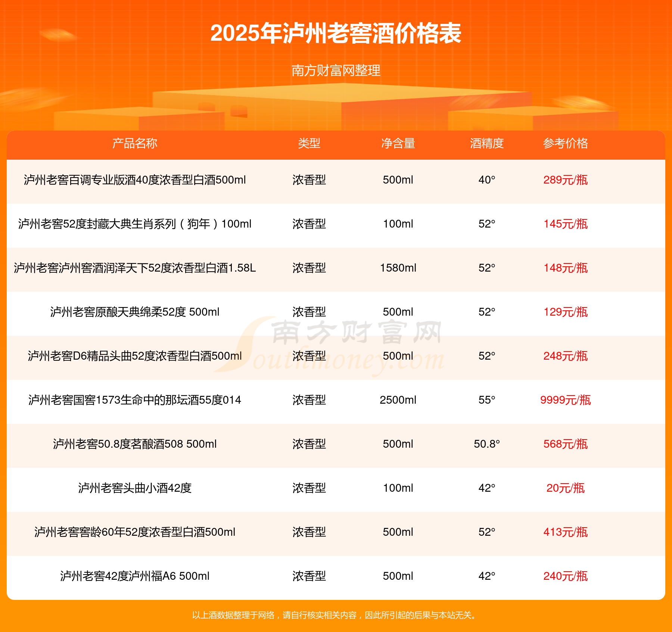
Task: Click the '酒精度' column header
Action: click(487, 143)
